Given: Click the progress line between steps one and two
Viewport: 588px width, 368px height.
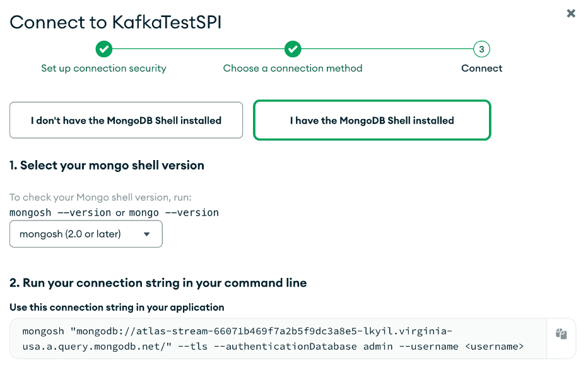Looking at the screenshot, I should [198, 49].
